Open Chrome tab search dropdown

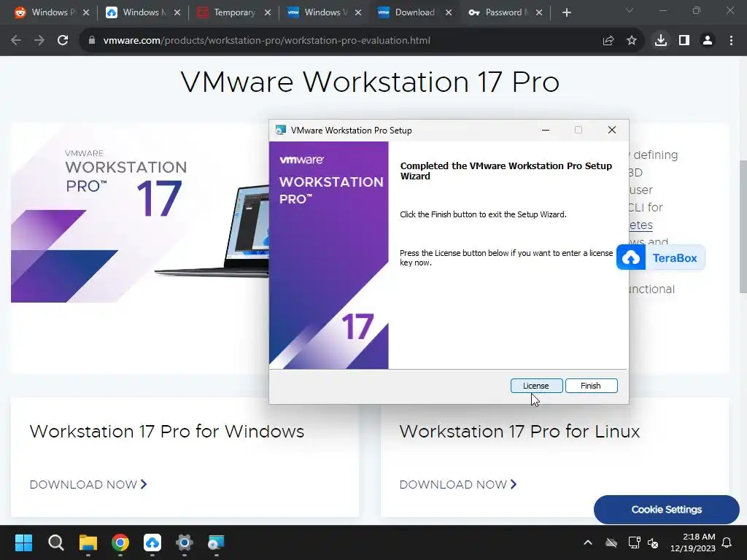630,10
